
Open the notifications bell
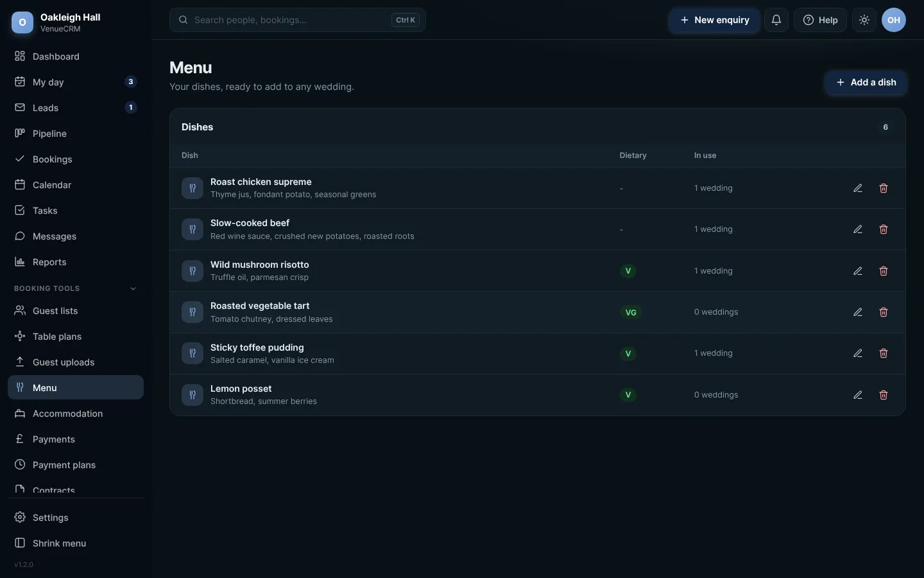pos(776,20)
